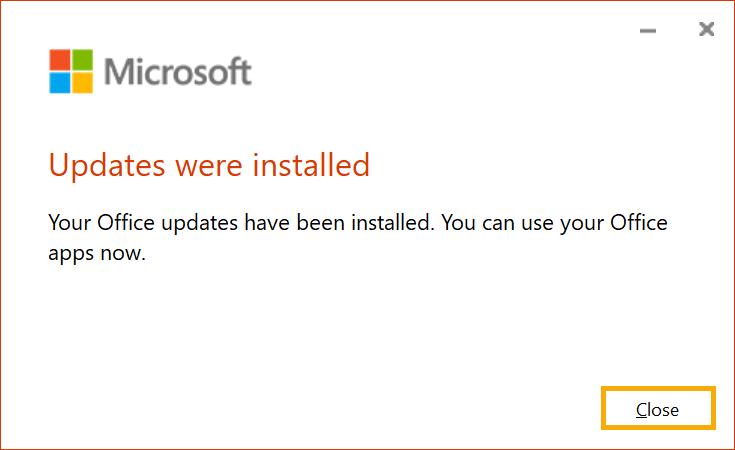Viewport: 735px width, 450px height.
Task: Click the "apps now." text line
Action: [97, 253]
